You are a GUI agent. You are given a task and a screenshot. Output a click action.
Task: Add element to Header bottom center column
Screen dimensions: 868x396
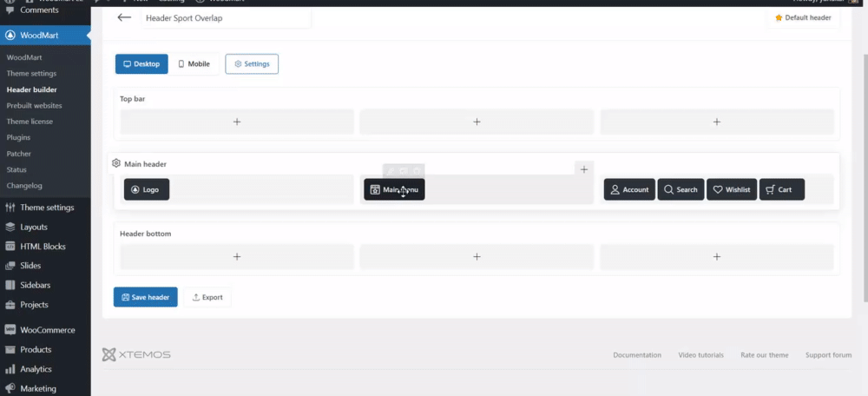point(477,256)
